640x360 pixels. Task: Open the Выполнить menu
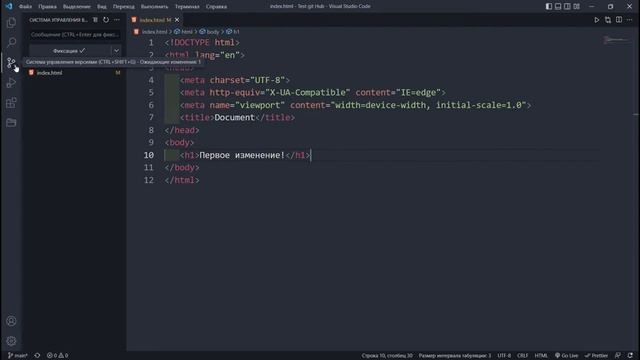tap(154, 7)
